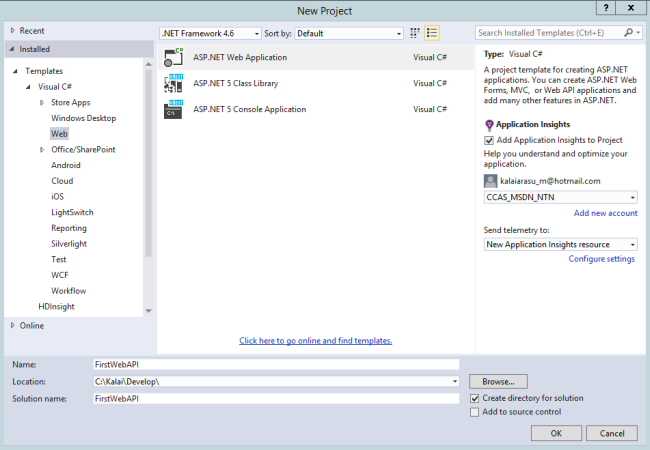Enable Add to source control checkbox

[x=475, y=412]
